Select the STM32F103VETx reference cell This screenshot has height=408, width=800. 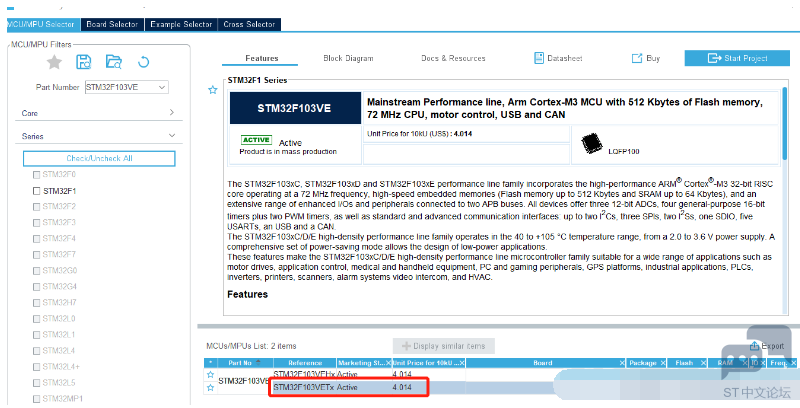tap(304, 388)
